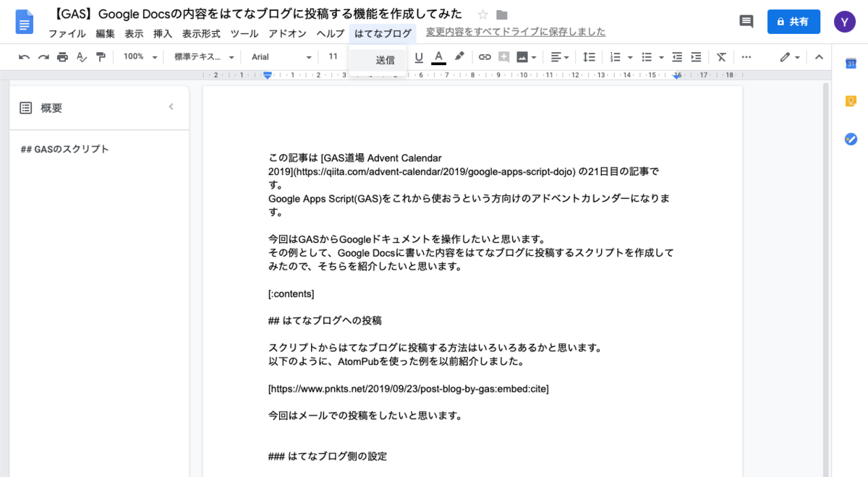Expand bulleted list options arrow
868x477 pixels.
click(661, 57)
